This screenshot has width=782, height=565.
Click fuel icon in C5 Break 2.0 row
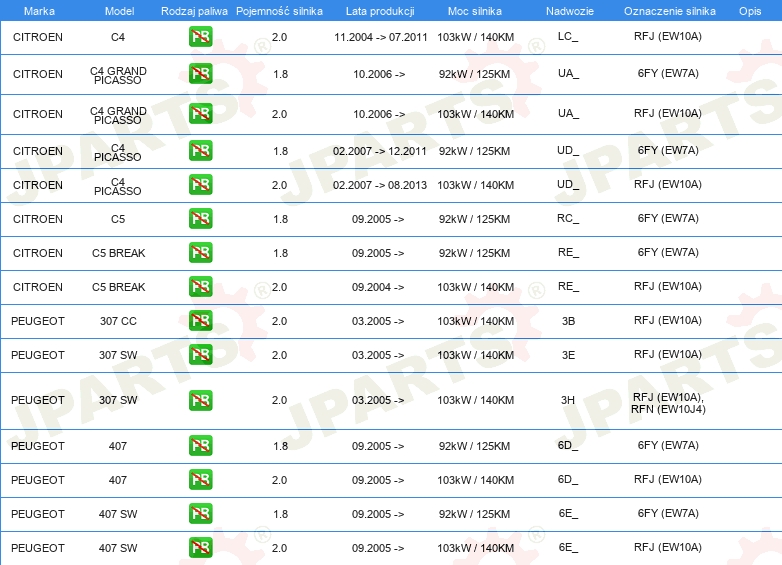(200, 286)
